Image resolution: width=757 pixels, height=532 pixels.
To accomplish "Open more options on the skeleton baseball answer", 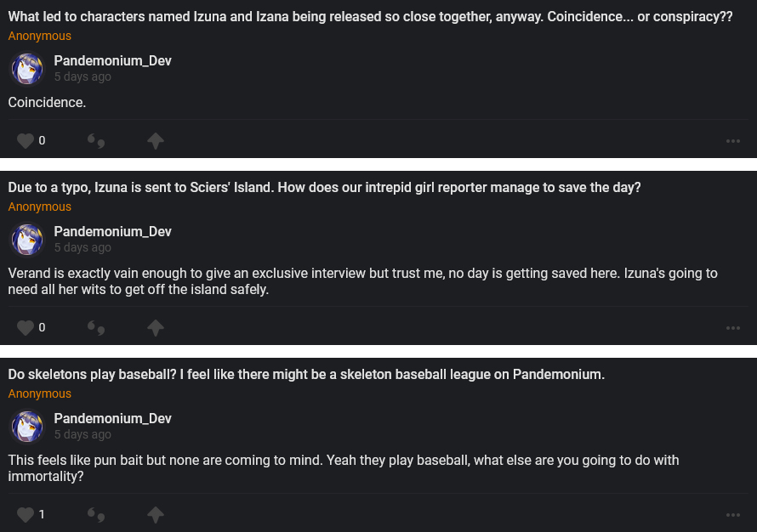I will pyautogui.click(x=733, y=515).
